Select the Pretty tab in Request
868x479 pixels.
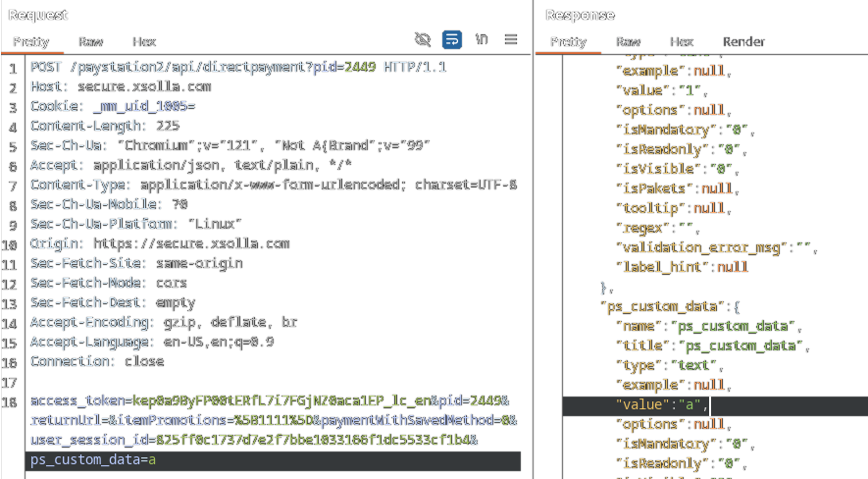(30, 42)
